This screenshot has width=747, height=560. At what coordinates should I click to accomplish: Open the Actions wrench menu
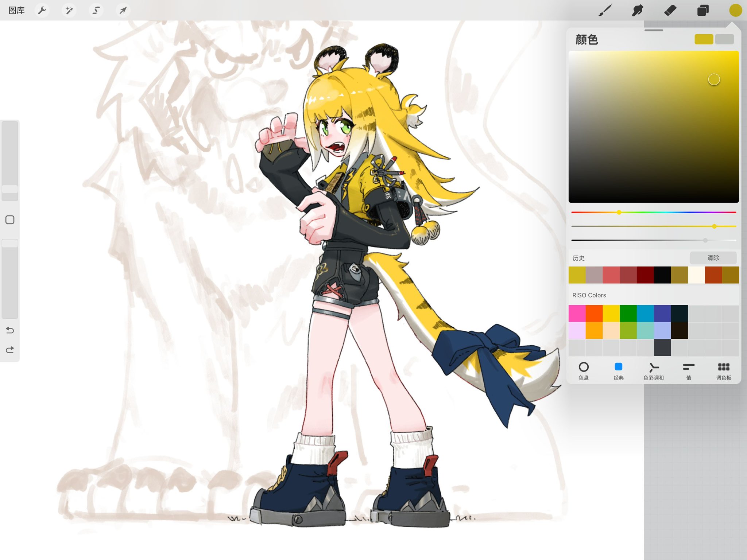click(42, 10)
